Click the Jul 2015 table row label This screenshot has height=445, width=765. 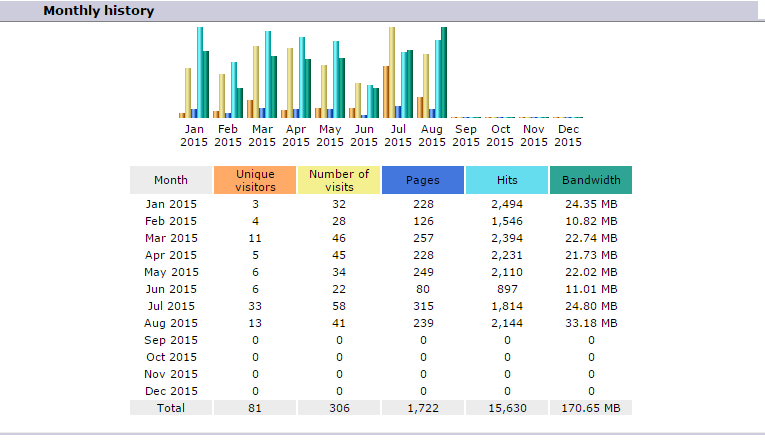tap(171, 306)
